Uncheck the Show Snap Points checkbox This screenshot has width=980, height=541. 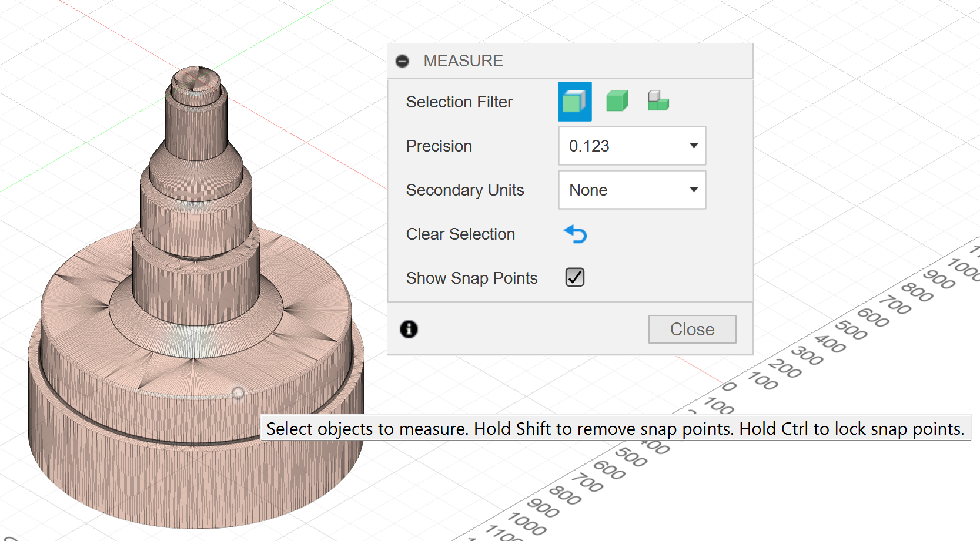[574, 277]
